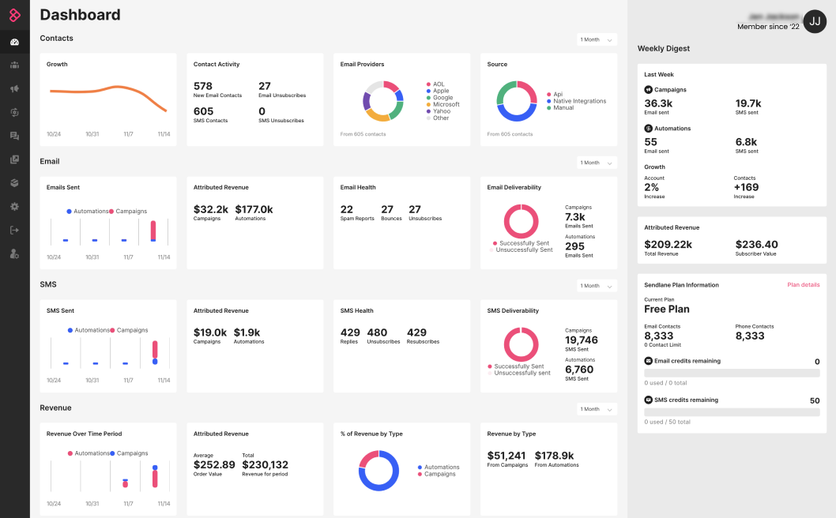The width and height of the screenshot is (836, 518).
Task: Click the $230,132 Revenue for period value
Action: click(265, 465)
